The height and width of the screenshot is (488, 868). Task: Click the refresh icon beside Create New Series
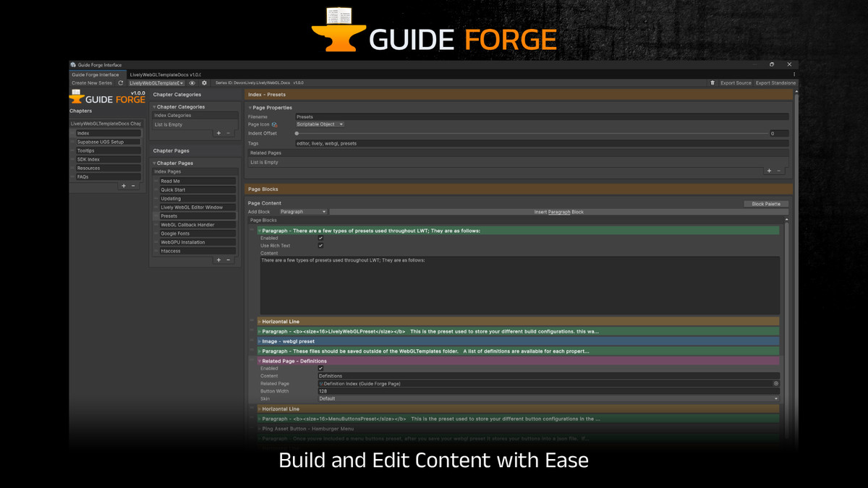pos(121,83)
